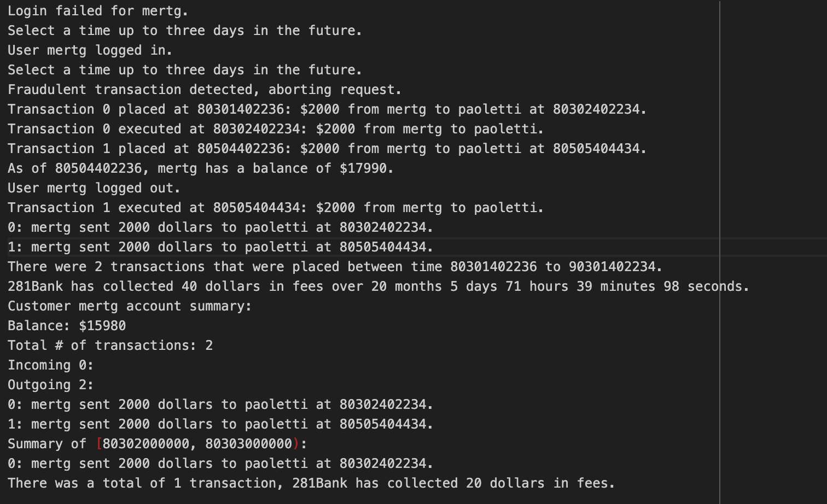The height and width of the screenshot is (504, 827).
Task: Place the cursor on 'User mertg logged in.'
Action: (x=90, y=50)
